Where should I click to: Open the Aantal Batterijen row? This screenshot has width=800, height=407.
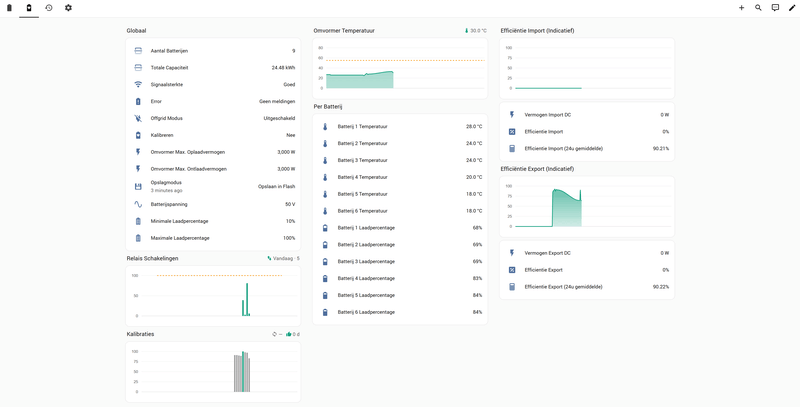point(213,51)
